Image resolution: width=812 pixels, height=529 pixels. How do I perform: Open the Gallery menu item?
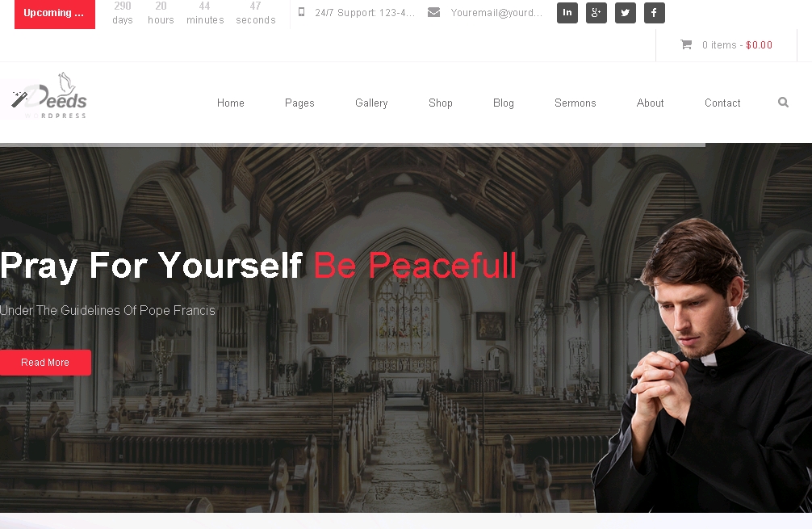point(371,103)
